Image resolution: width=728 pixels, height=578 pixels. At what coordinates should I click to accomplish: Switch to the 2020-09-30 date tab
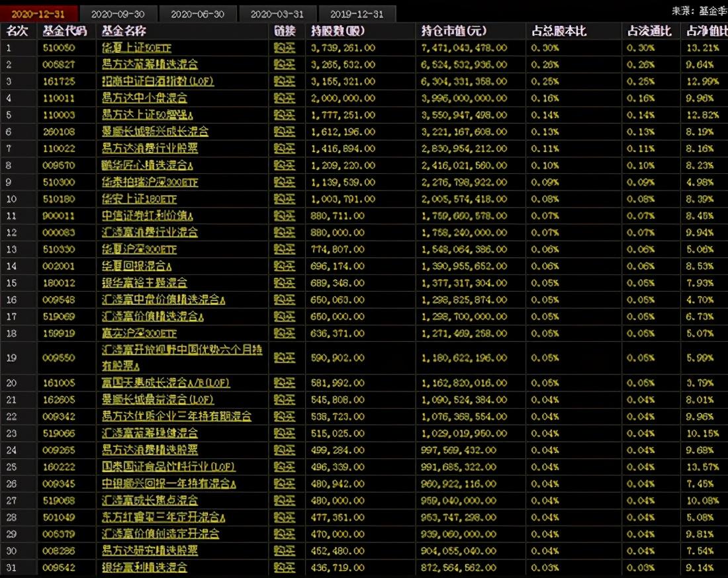pyautogui.click(x=118, y=14)
